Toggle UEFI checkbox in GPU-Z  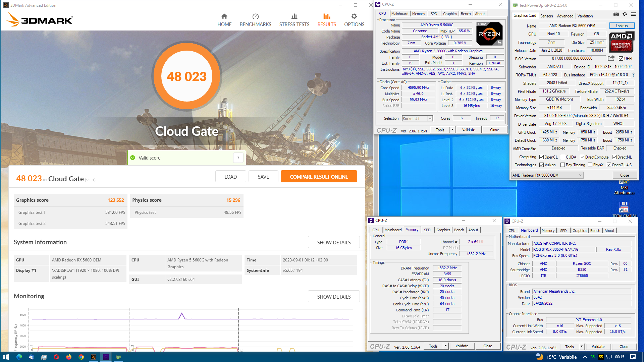(x=621, y=59)
